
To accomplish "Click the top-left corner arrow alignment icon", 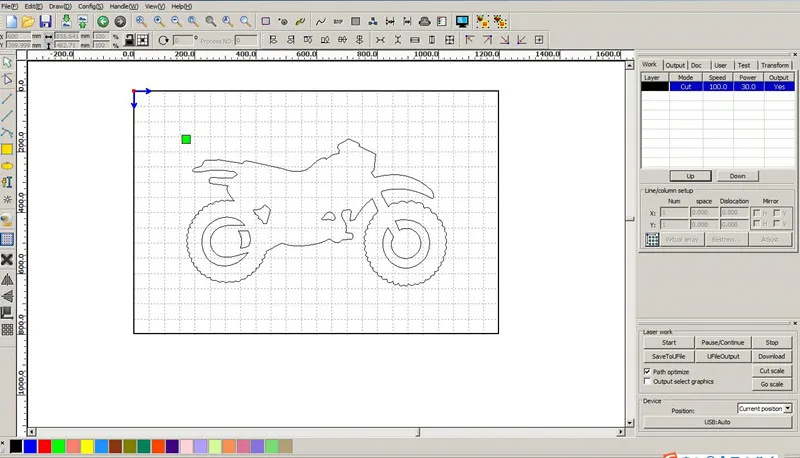I will click(x=470, y=40).
